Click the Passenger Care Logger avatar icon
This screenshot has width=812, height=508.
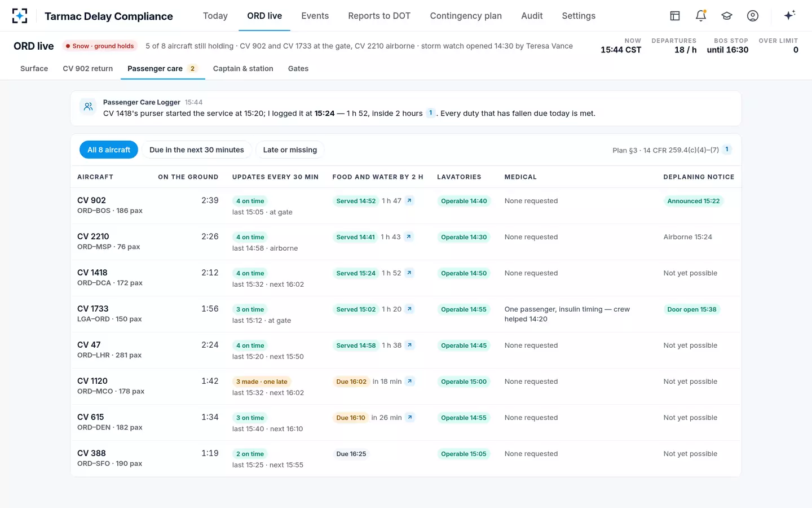(88, 106)
